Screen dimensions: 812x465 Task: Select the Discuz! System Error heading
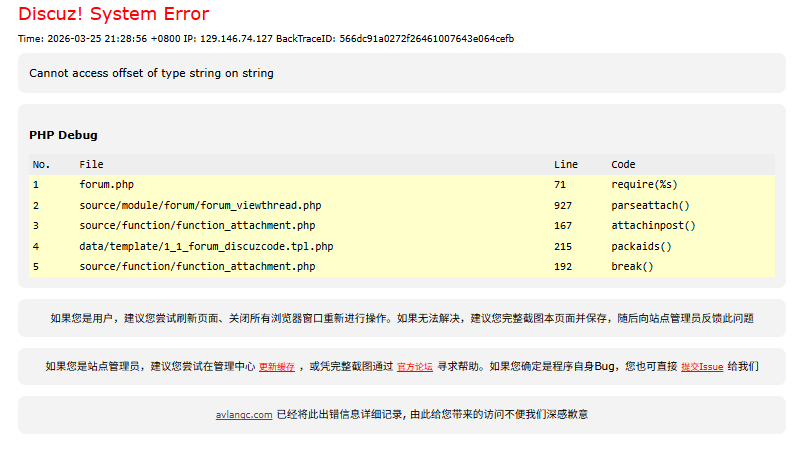113,14
